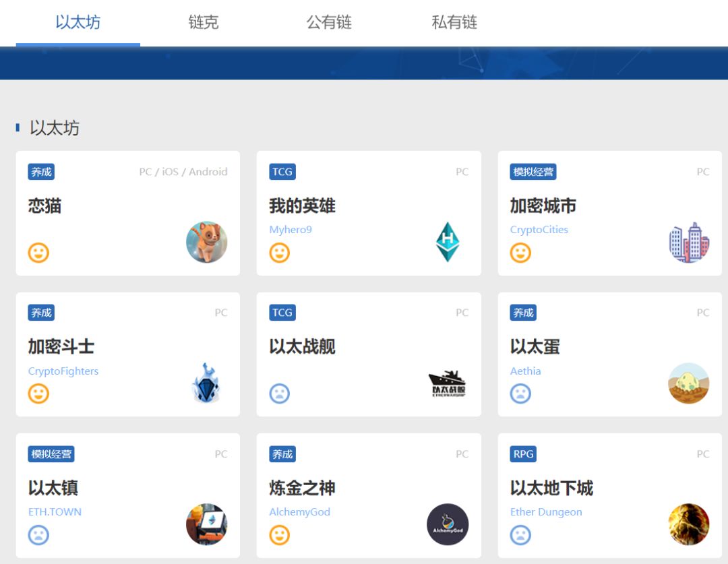Image resolution: width=728 pixels, height=564 pixels.
Task: Click the 以太地下城 game title
Action: pos(551,488)
